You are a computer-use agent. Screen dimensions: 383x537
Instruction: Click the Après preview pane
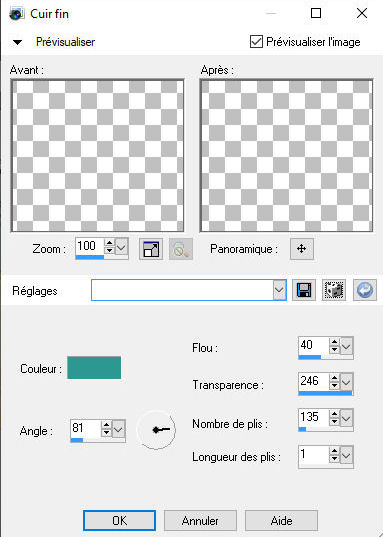[x=286, y=155]
